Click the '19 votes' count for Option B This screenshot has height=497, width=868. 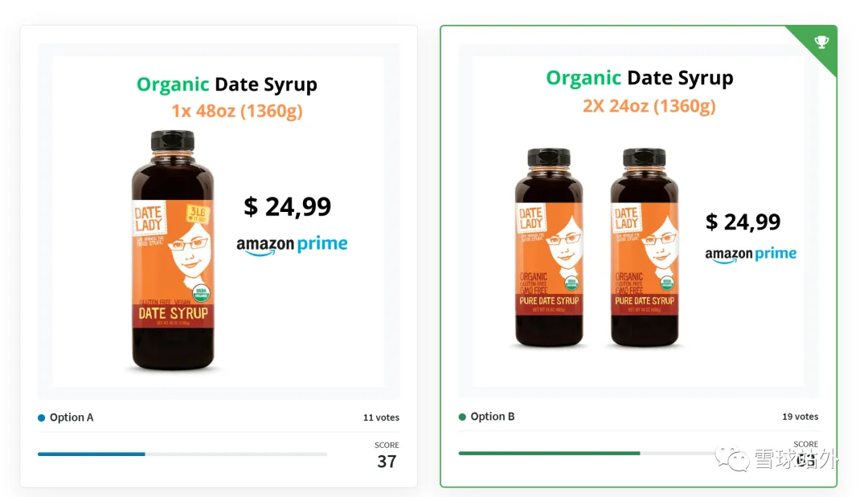(x=800, y=417)
